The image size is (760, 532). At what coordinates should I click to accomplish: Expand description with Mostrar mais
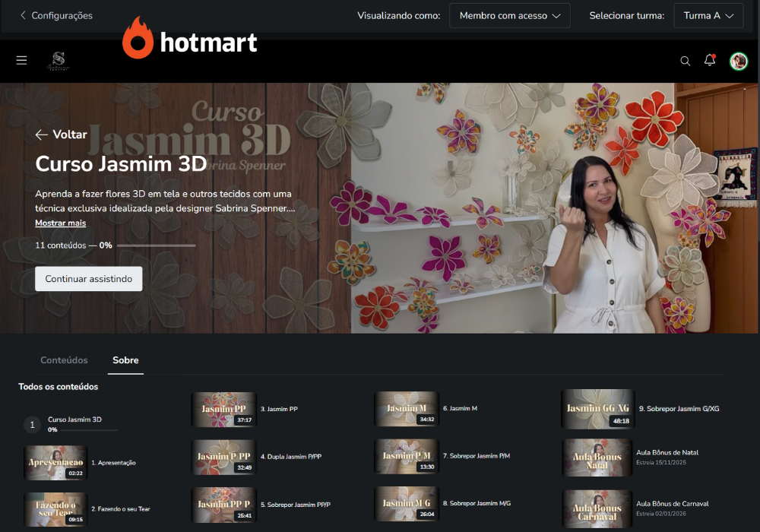click(x=60, y=223)
